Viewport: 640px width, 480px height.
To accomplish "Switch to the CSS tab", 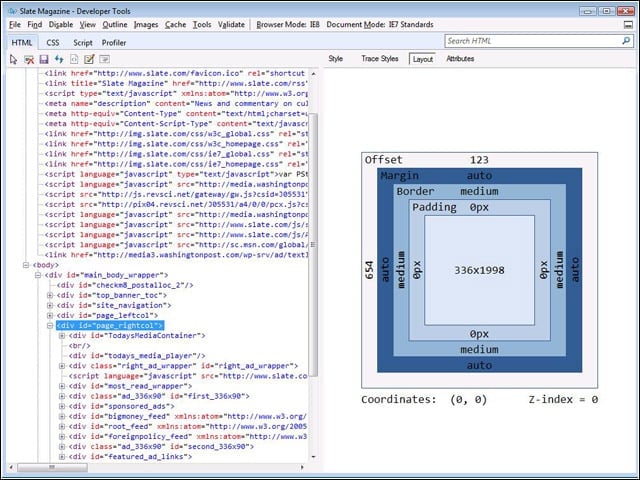I will (x=53, y=43).
